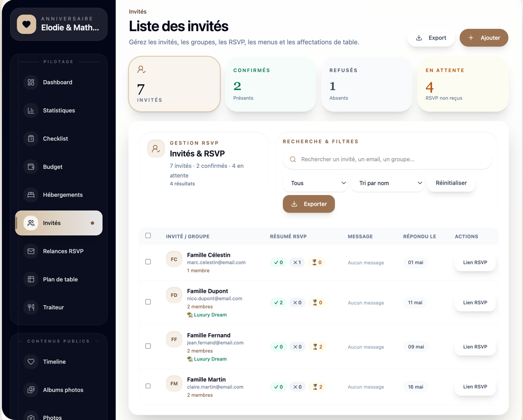Click the download icon in Exporter button
Viewport: 523px width, 420px height.
click(x=294, y=204)
